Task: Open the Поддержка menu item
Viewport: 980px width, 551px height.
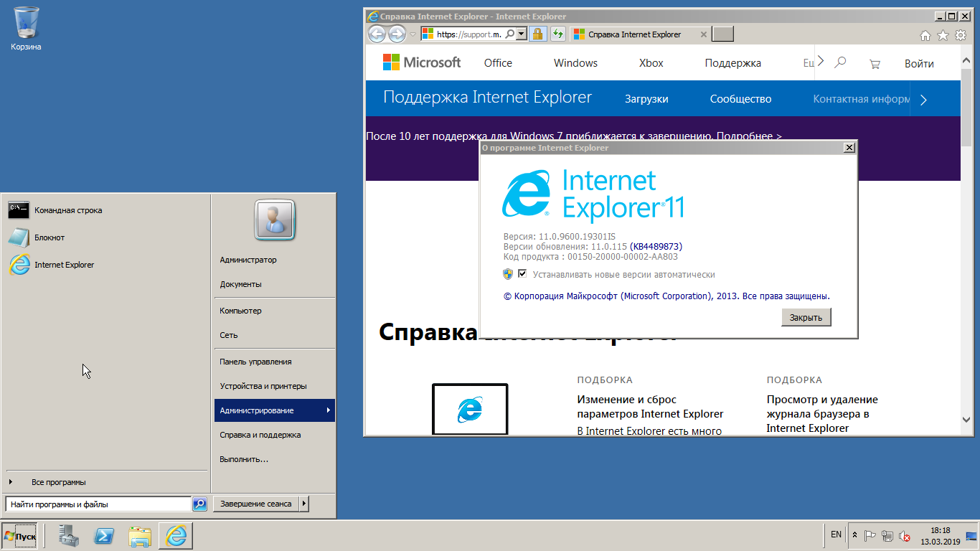Action: (732, 63)
